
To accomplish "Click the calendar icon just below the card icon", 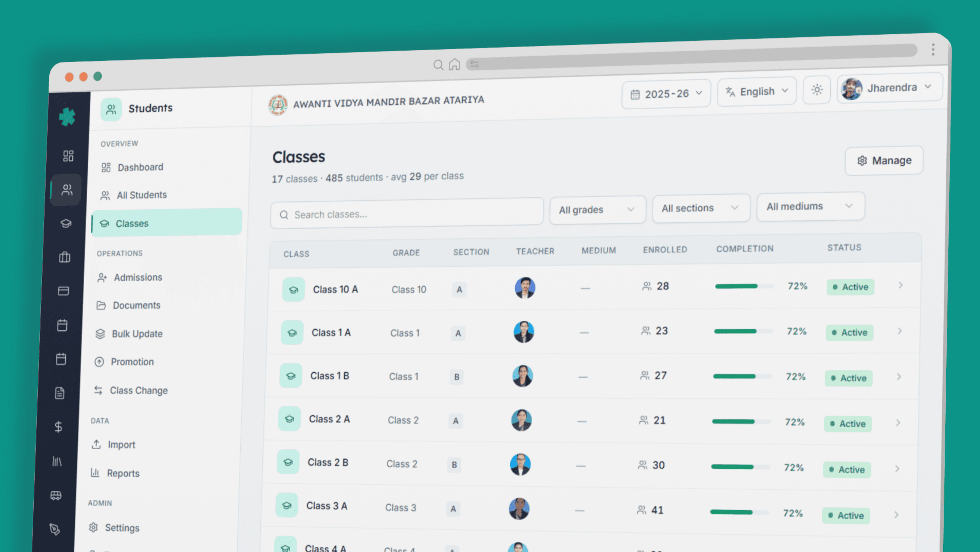I will 62,325.
